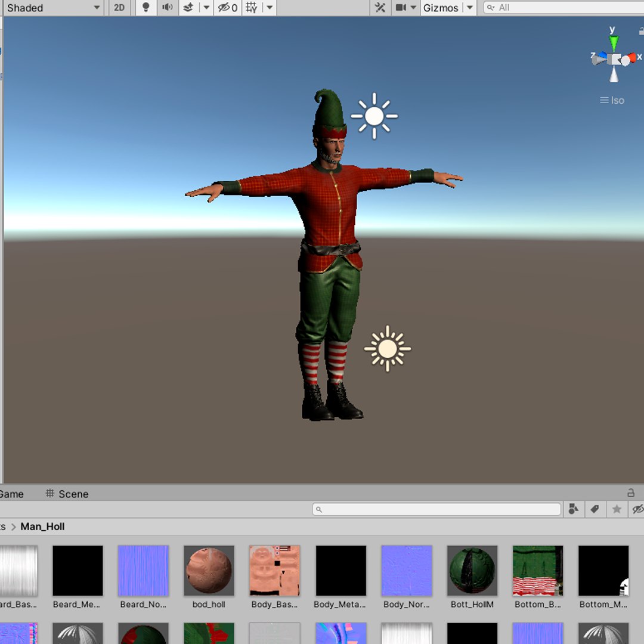Select Bottom_M... texture thumbnail
644x644 pixels.
(603, 571)
